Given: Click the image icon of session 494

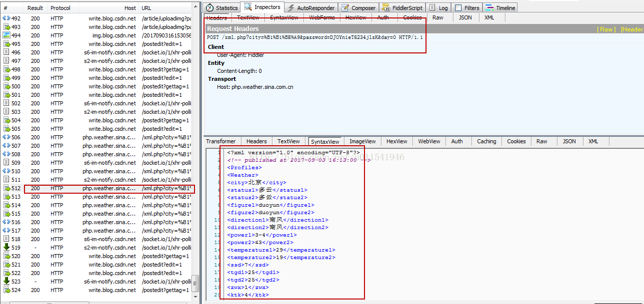Looking at the screenshot, I should [6, 35].
